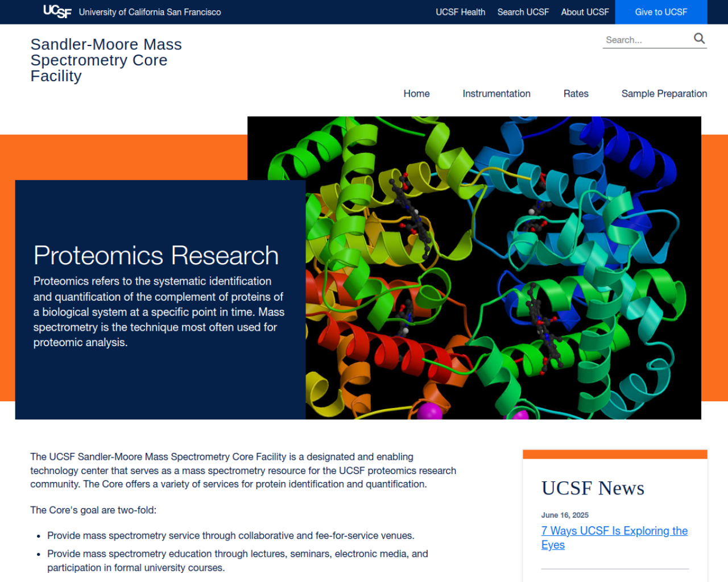Go to the Rates menu item
Screen dimensions: 728x582
point(576,94)
